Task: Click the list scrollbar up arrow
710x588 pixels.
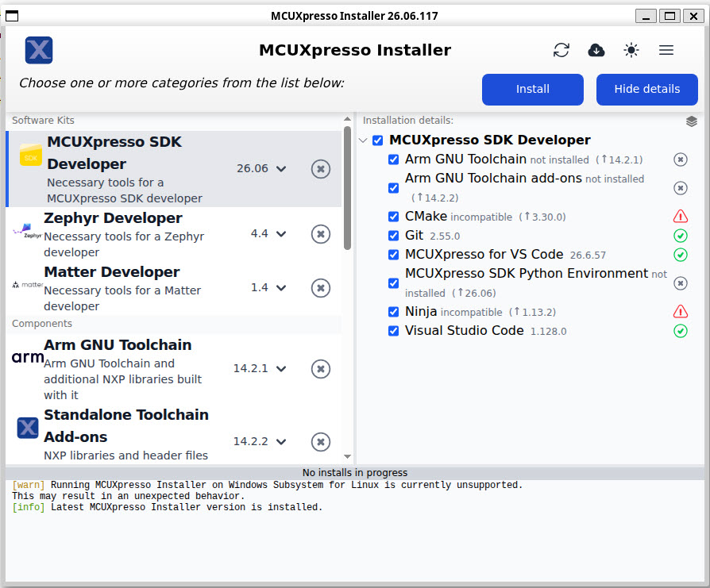Action: click(x=347, y=119)
